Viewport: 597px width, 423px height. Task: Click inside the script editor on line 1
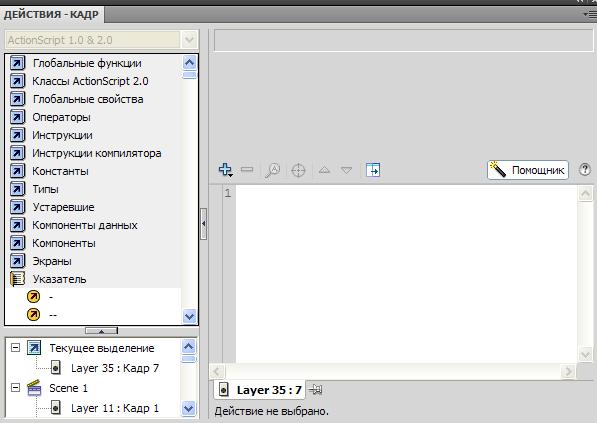pos(406,193)
